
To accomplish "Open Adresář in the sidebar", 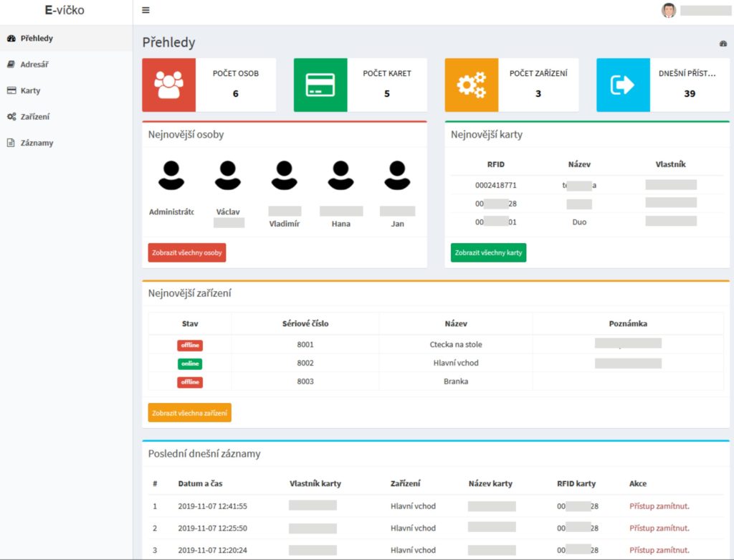I will [34, 65].
